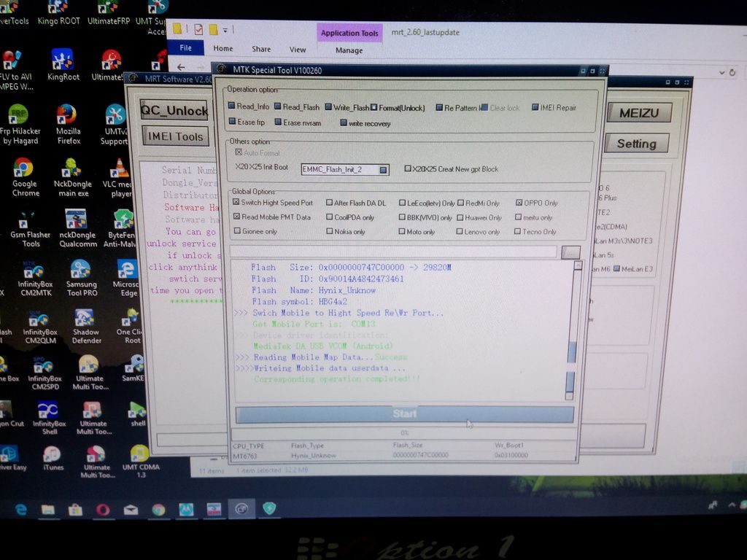747x560 pixels.
Task: Click the log panel vertical scrollbar
Action: coord(571,351)
